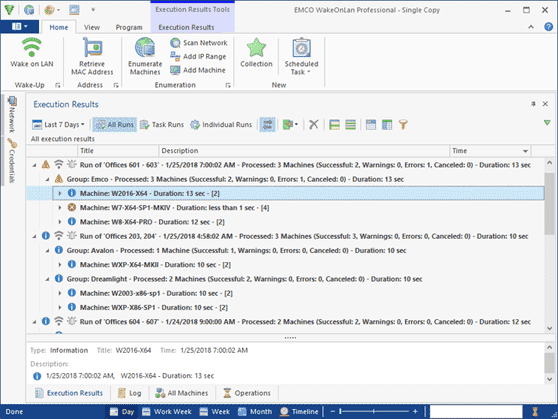
Task: Open the blue application menu button
Action: 20,26
